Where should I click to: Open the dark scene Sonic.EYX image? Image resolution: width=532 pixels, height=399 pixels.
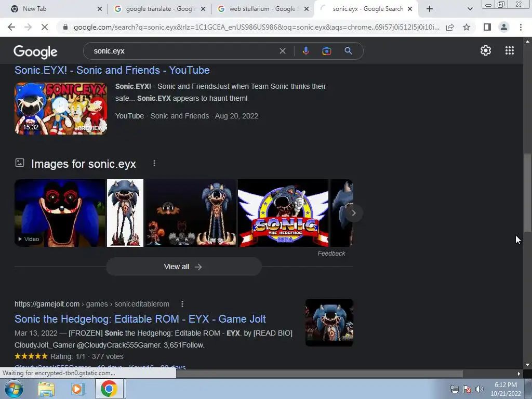pos(191,212)
